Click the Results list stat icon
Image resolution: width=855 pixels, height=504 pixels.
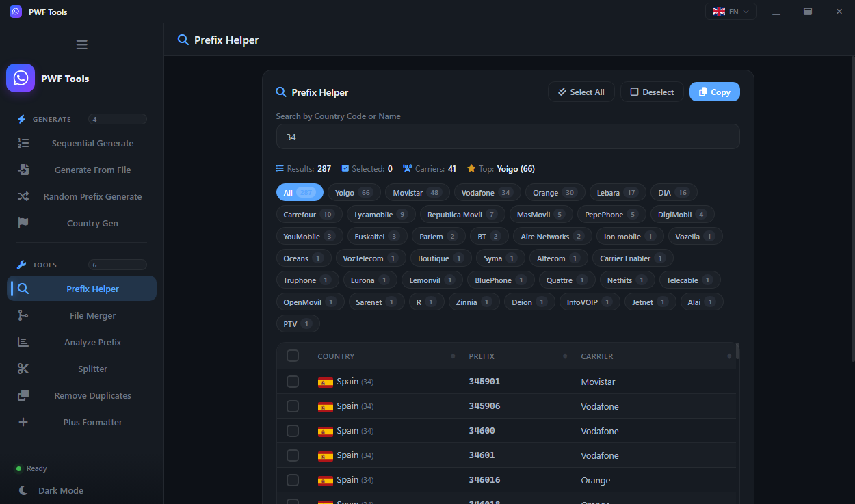tap(280, 168)
